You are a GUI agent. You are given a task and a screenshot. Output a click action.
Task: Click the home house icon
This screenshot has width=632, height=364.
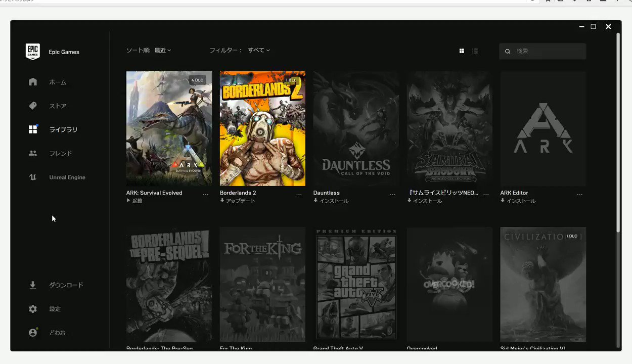(x=33, y=82)
